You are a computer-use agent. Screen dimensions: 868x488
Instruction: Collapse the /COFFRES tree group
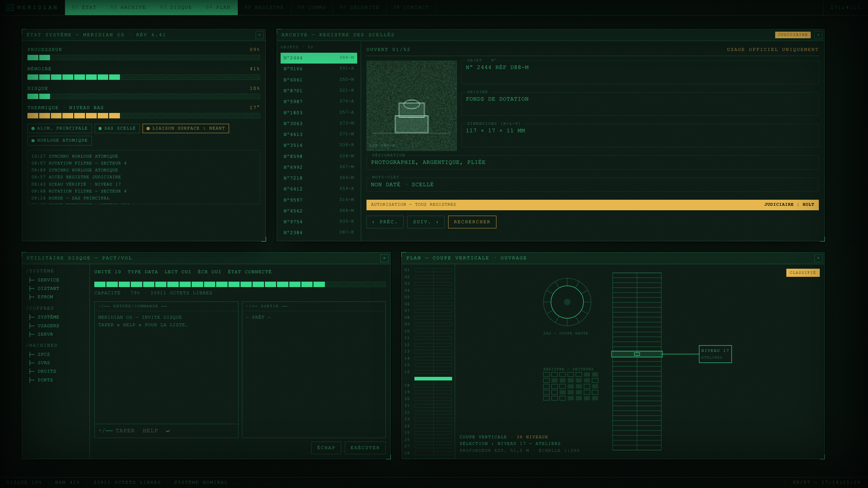[40, 308]
